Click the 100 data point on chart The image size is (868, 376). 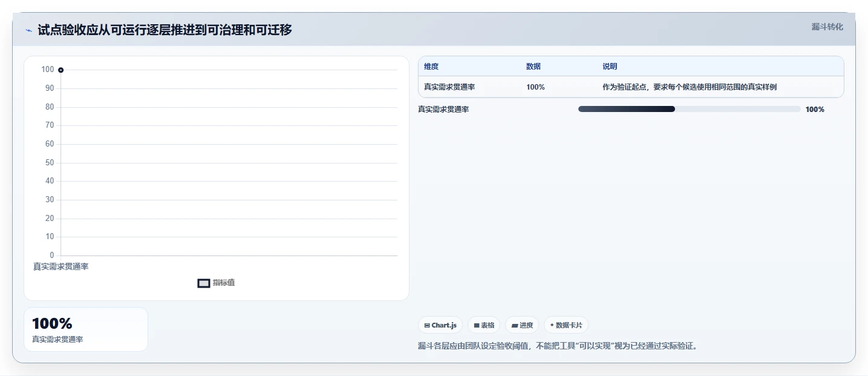pos(61,70)
